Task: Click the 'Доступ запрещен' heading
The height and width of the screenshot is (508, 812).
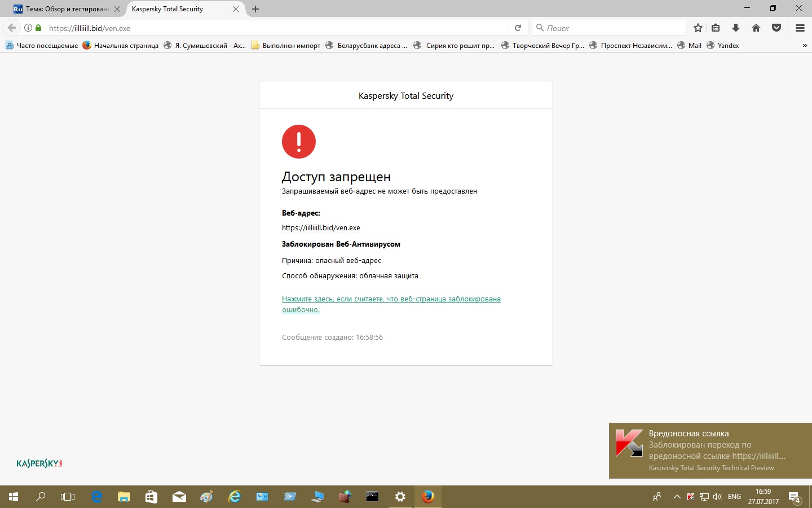Action: (336, 177)
